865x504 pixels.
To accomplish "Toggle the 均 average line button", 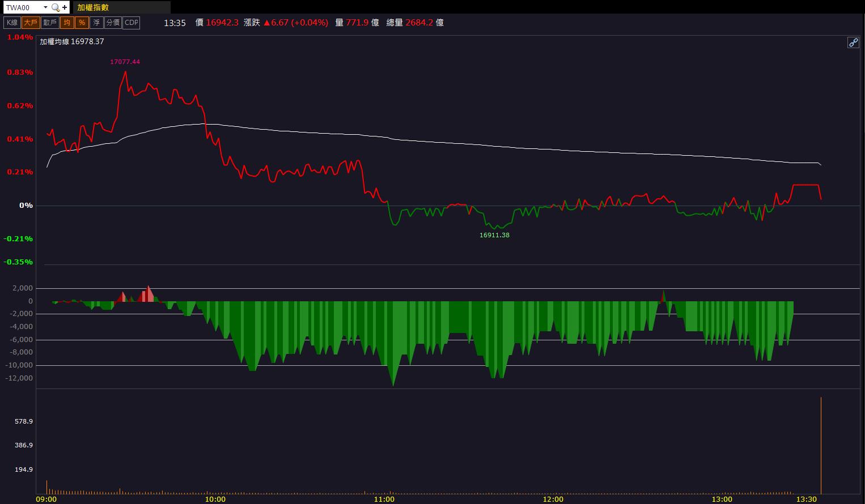I will pos(67,23).
